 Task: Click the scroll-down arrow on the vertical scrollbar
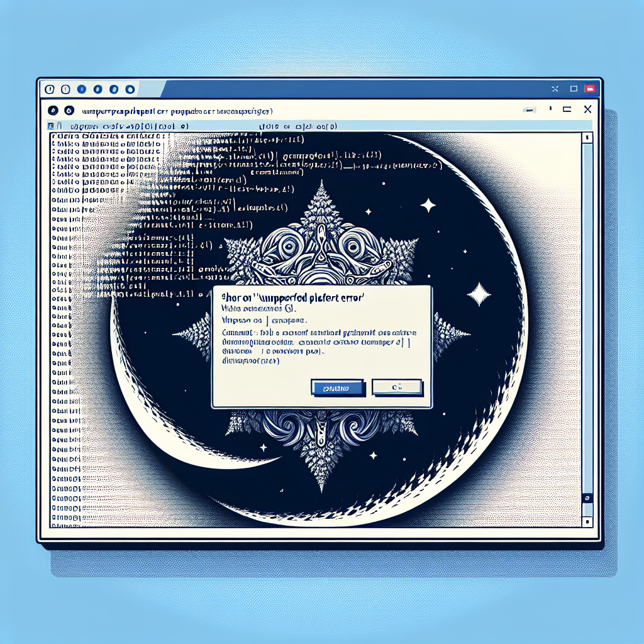(587, 521)
